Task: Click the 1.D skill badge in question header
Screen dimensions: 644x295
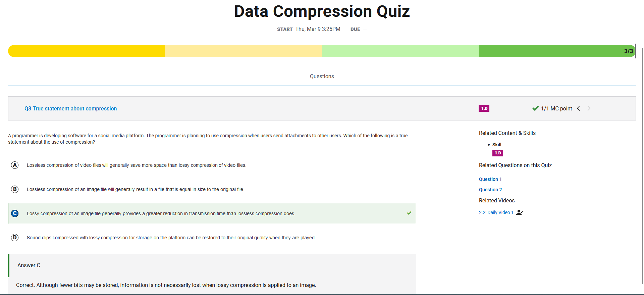Action: 484,108
